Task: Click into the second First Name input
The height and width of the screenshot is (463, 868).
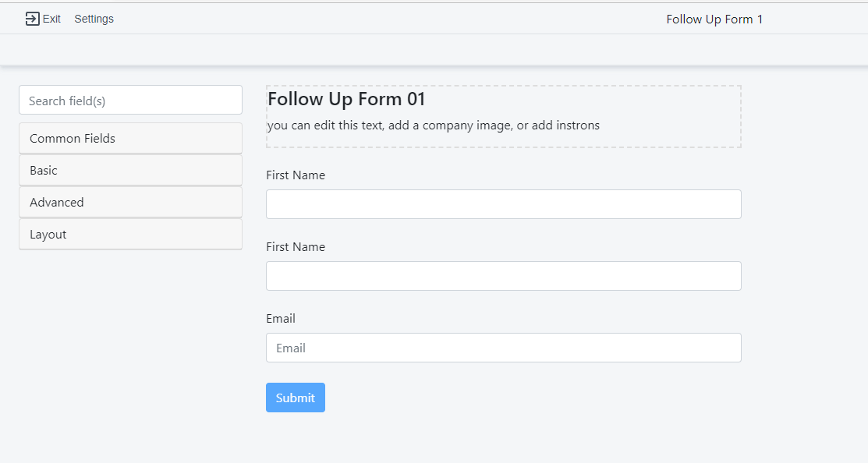Action: [x=503, y=276]
